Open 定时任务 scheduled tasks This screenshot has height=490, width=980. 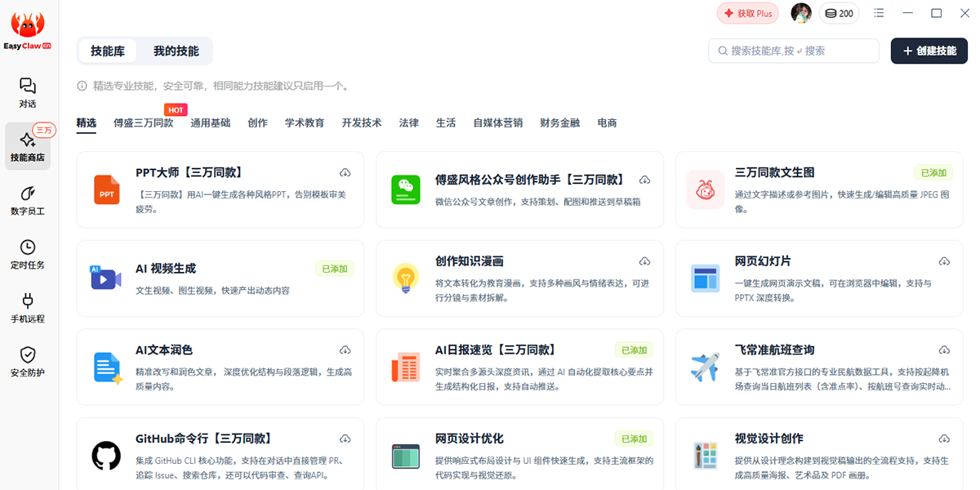point(28,255)
